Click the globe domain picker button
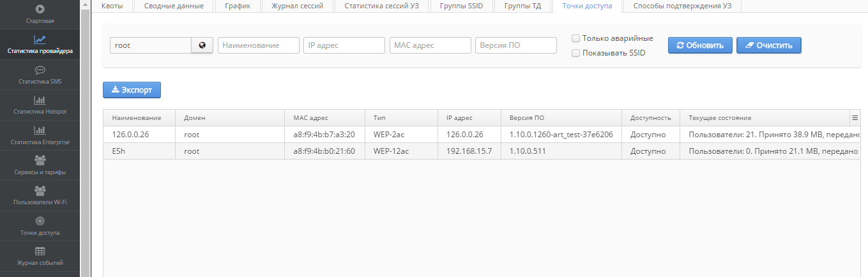Screen dimensions: 868x277 (x=202, y=45)
